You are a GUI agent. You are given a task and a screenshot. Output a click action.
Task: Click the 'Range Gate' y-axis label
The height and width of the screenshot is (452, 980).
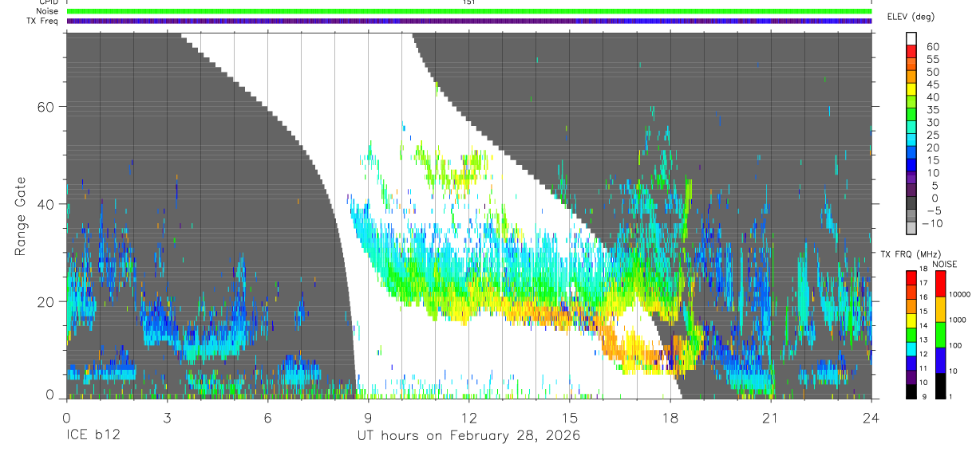pos(22,216)
